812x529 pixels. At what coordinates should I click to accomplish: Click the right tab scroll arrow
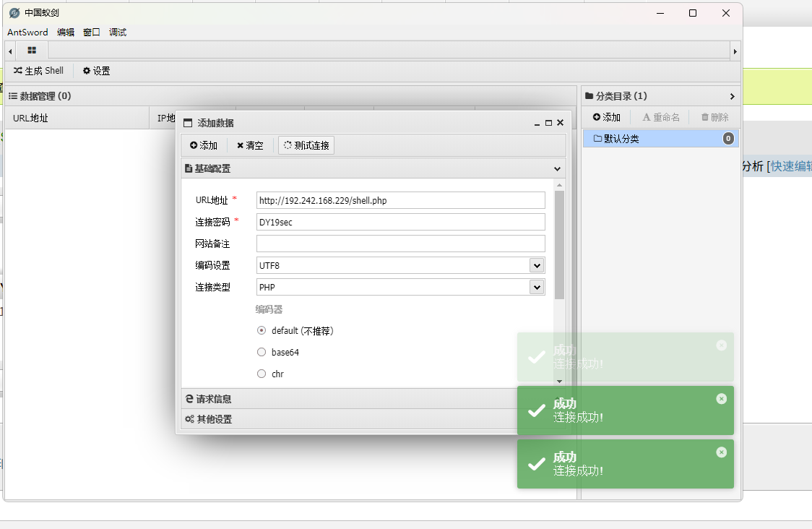(735, 51)
